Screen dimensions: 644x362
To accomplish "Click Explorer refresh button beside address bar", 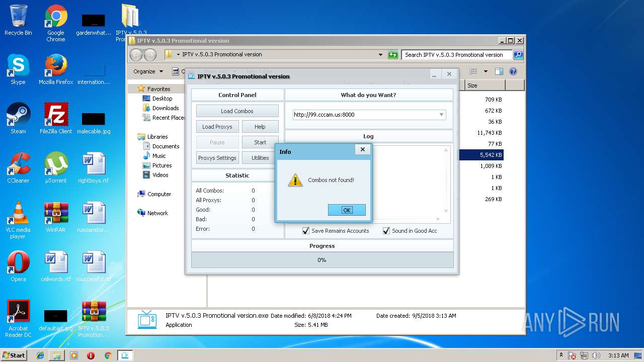I will point(393,55).
